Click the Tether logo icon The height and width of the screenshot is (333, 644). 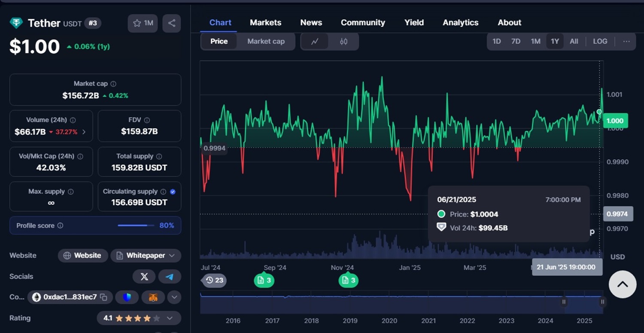click(x=16, y=23)
